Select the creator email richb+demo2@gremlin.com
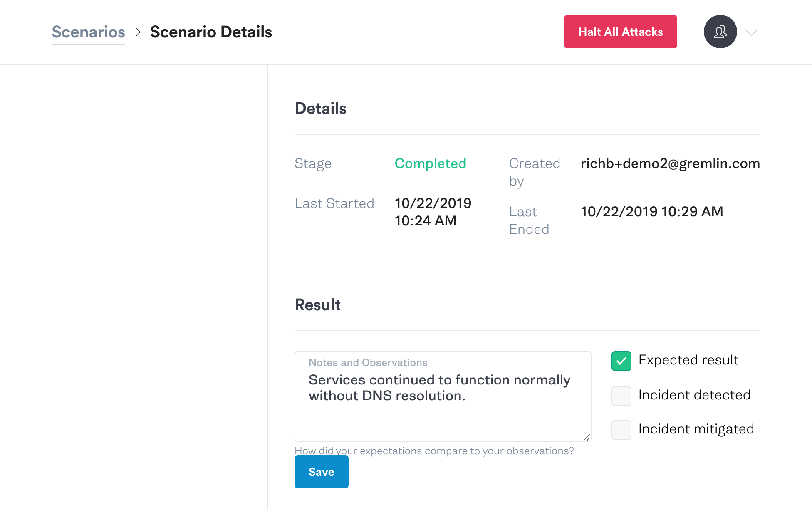The image size is (812, 510). (670, 163)
